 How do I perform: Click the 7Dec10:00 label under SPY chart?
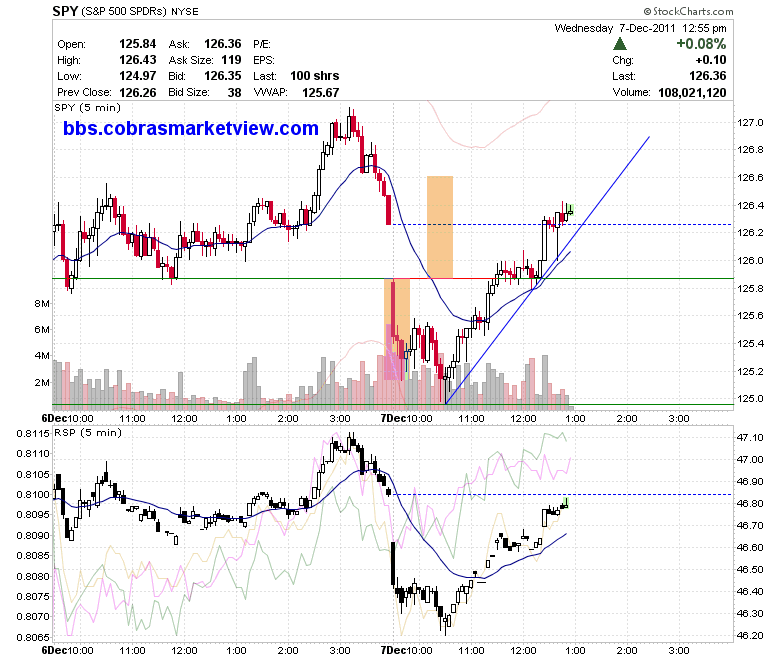(406, 418)
